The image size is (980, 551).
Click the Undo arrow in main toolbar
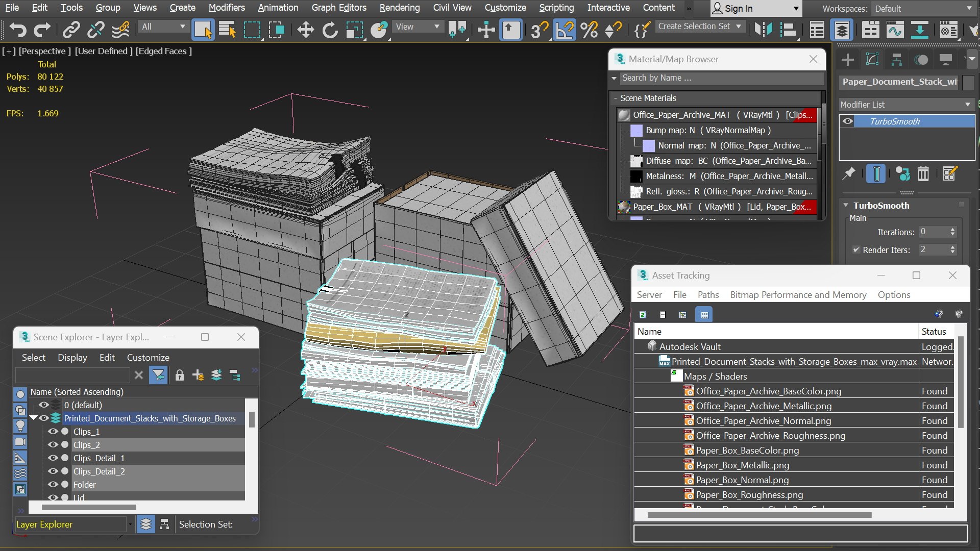(18, 30)
